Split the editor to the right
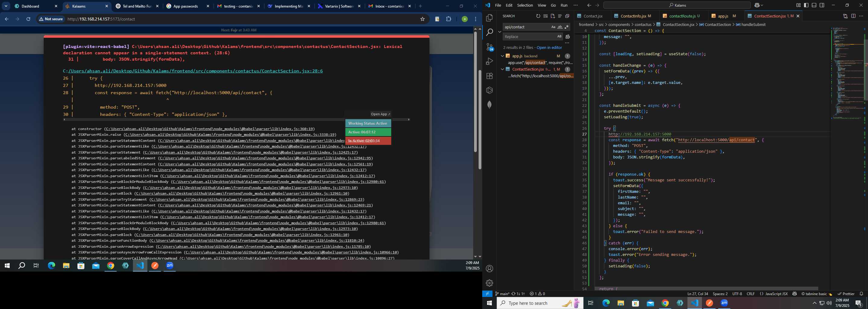This screenshot has width=868, height=309. pos(853,16)
